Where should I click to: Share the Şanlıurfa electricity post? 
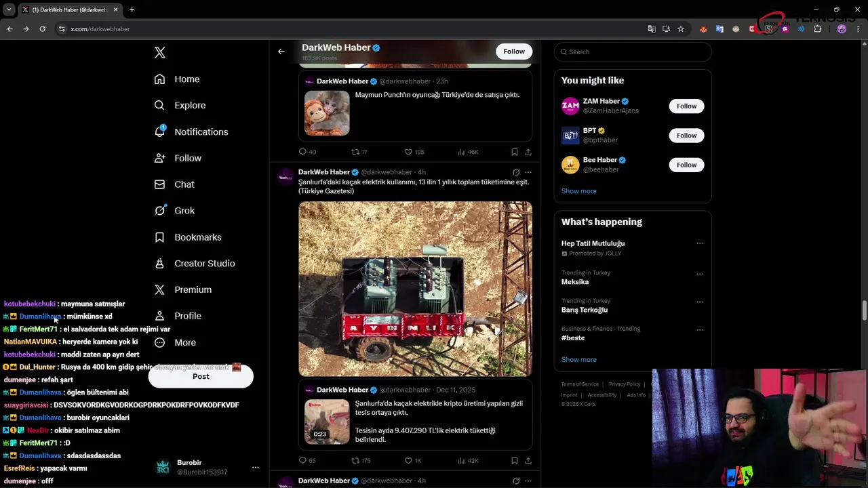[x=528, y=461]
